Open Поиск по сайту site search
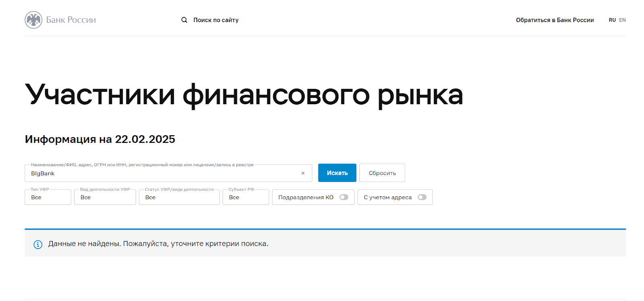The height and width of the screenshot is (301, 644). click(216, 20)
